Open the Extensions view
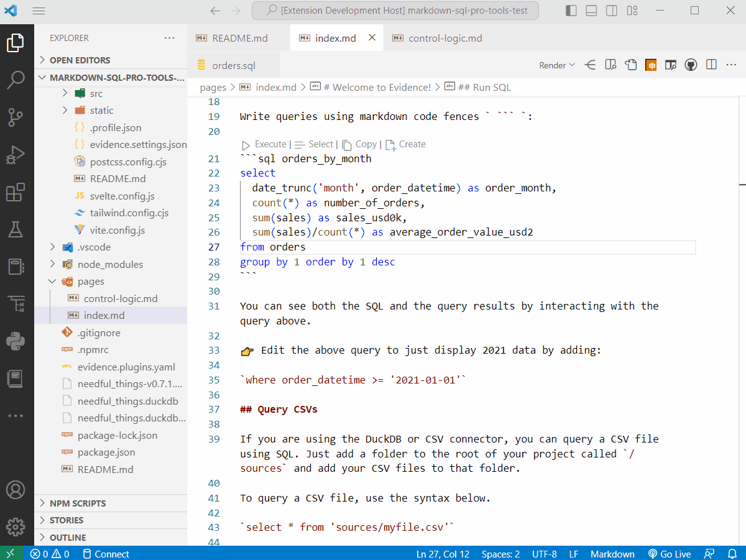Image resolution: width=746 pixels, height=560 pixels. (x=16, y=192)
